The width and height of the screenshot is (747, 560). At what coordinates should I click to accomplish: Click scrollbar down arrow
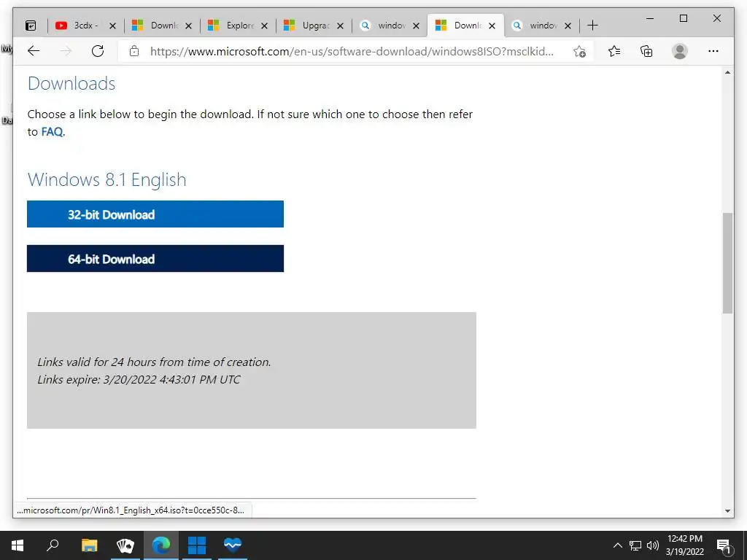pos(727,511)
